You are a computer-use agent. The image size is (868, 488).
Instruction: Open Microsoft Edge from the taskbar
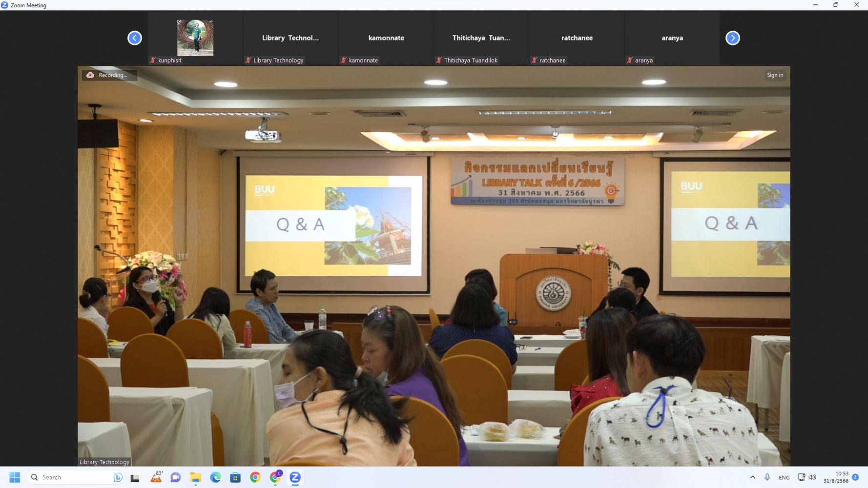215,477
